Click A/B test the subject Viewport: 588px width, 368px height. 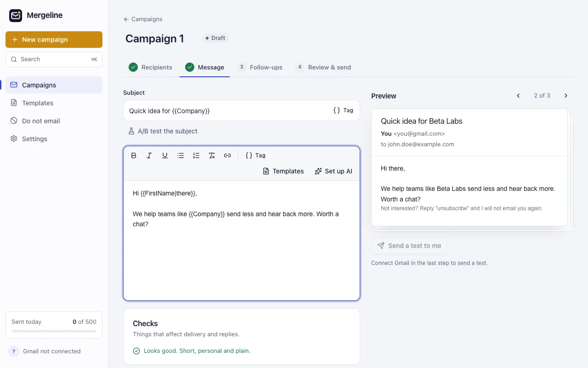point(163,131)
